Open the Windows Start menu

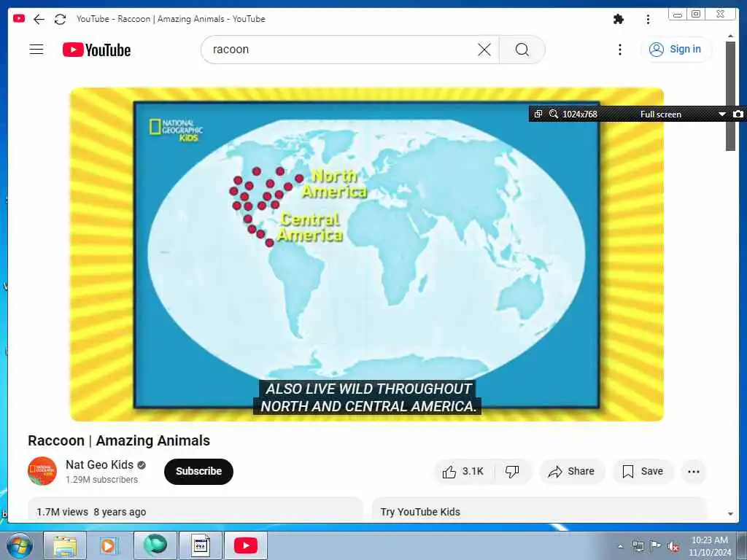point(20,545)
